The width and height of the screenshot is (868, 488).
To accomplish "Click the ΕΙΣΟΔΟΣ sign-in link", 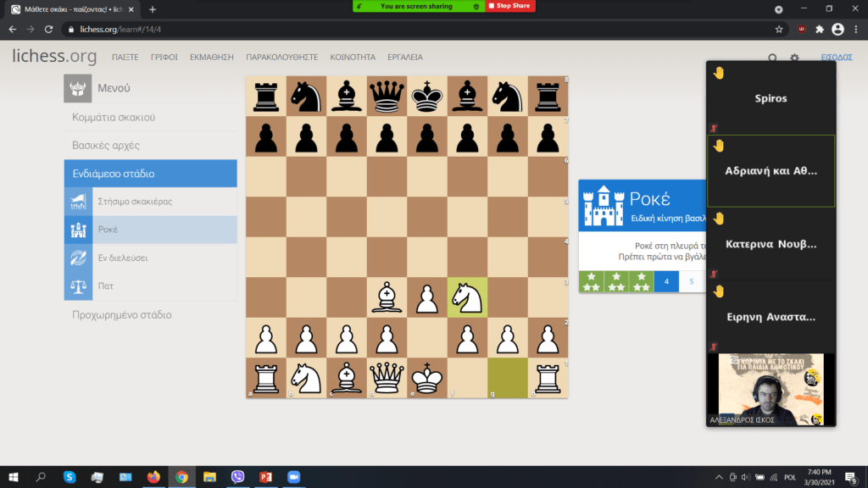I will 837,57.
